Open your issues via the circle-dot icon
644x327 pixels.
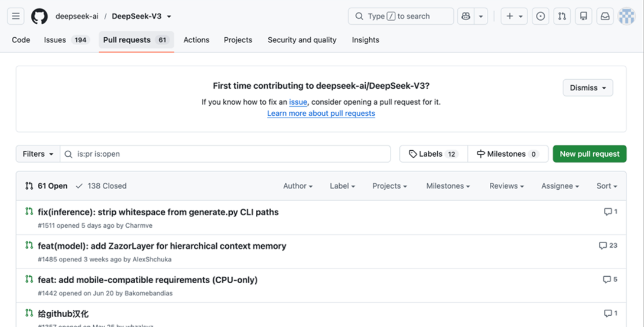coord(541,17)
